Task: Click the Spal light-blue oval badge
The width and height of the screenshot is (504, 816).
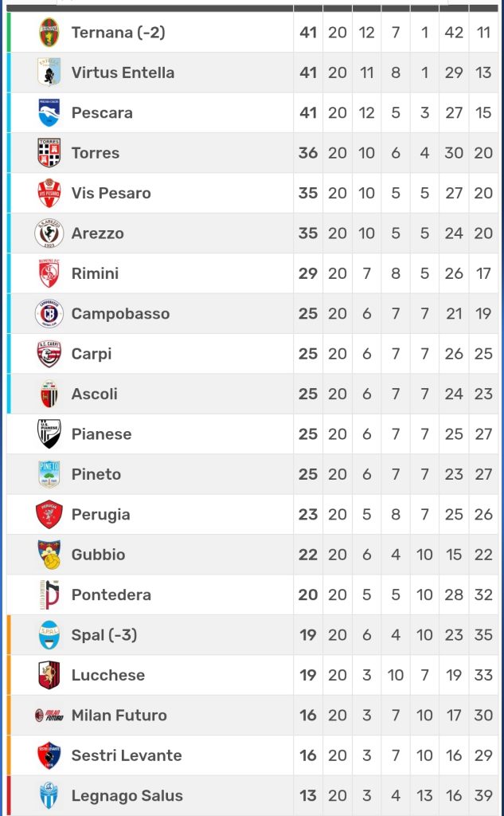Action: 49,635
